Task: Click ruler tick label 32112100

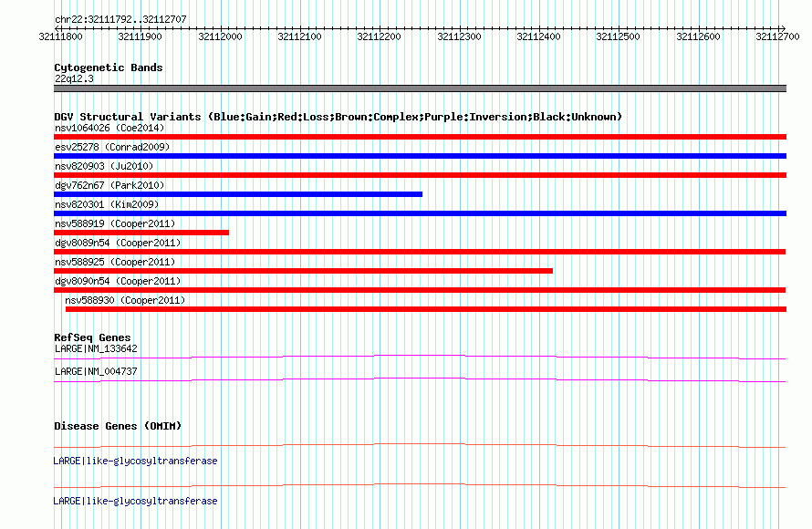Action: click(x=299, y=36)
